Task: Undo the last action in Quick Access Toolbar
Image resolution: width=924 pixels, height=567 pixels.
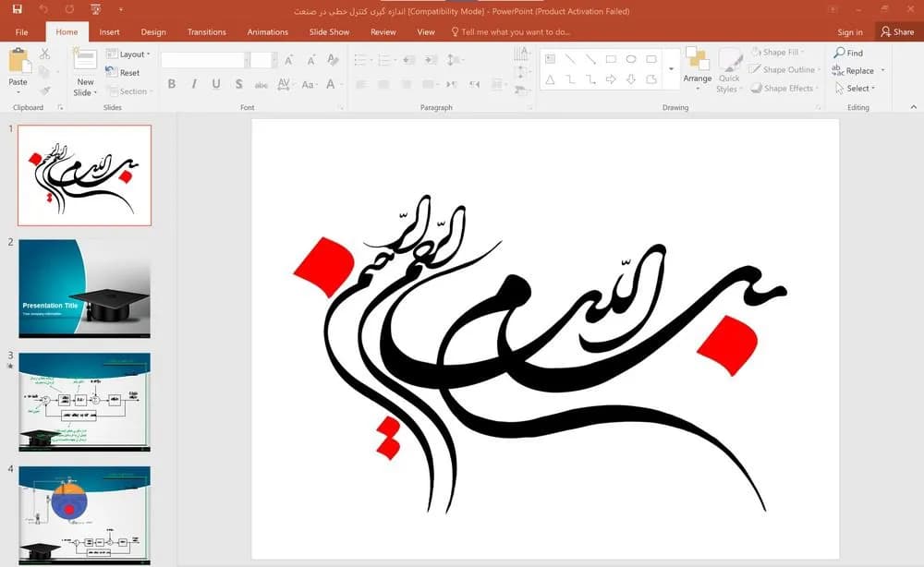Action: 43,9
